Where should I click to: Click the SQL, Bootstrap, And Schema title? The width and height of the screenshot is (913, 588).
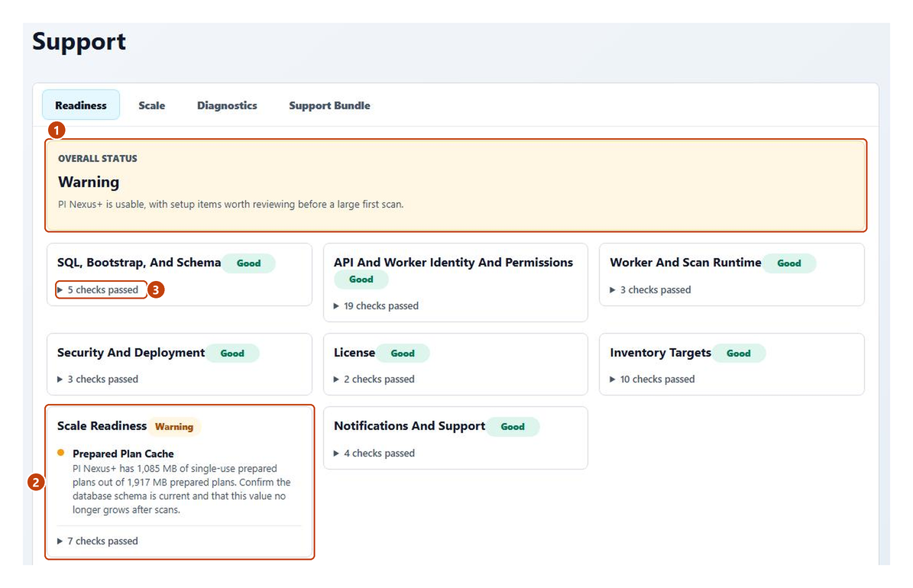pos(139,263)
